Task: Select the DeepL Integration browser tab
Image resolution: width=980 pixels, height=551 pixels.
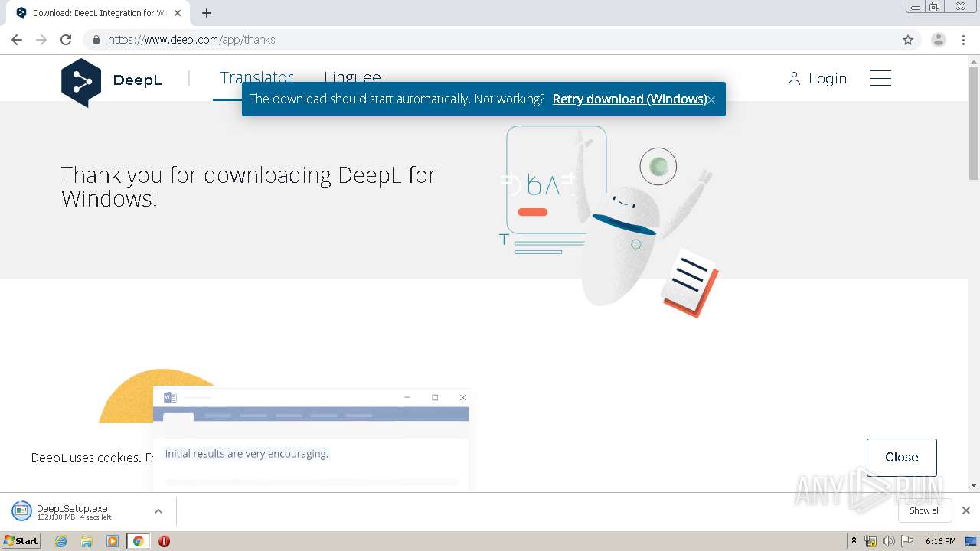Action: (100, 13)
